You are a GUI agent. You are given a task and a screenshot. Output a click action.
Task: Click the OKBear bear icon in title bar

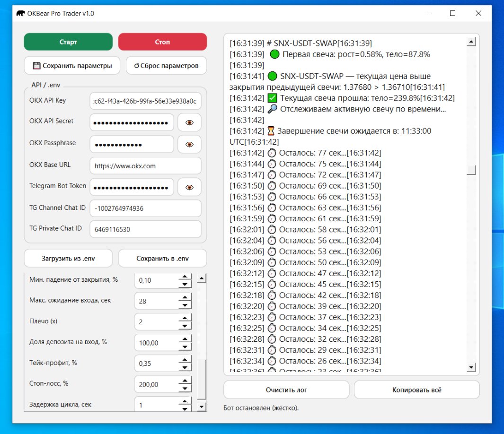[20, 13]
